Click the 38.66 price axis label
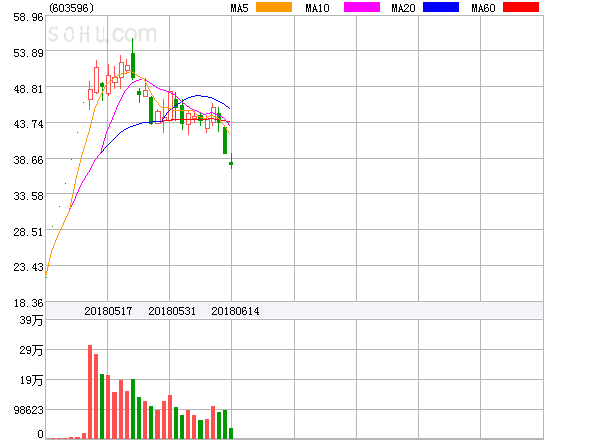 pos(28,160)
